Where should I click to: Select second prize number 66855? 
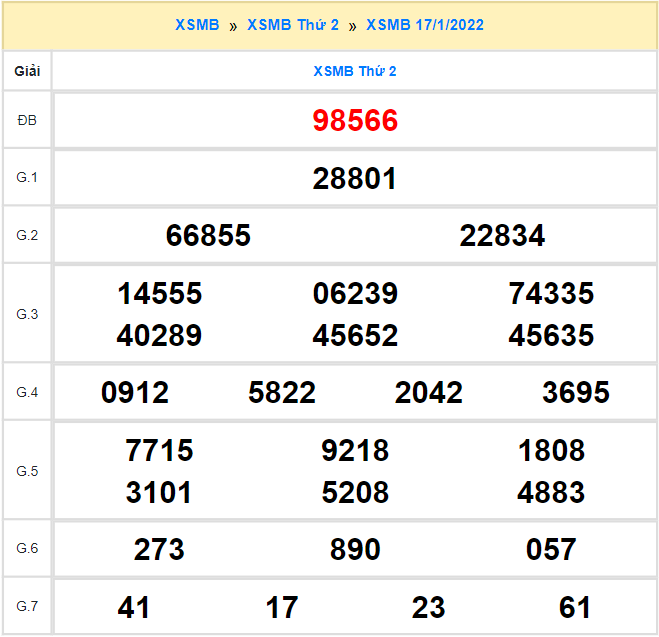(x=208, y=236)
